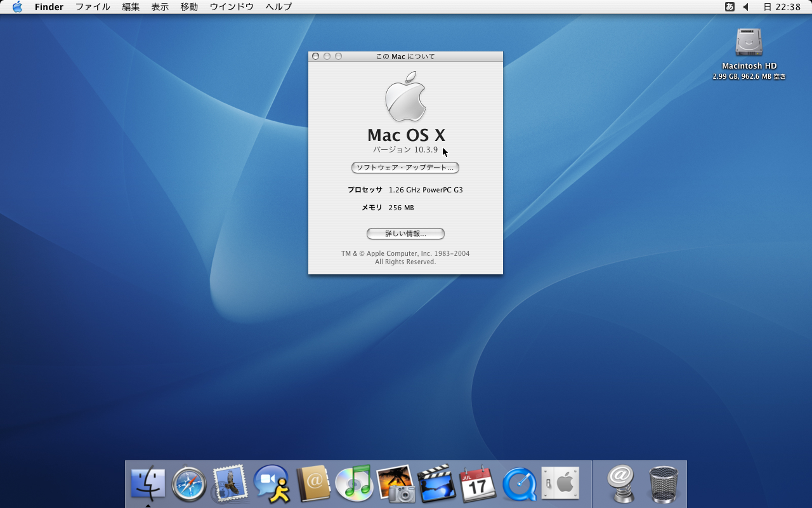Click the Apple website spring icon
This screenshot has height=508, width=812.
click(x=621, y=485)
